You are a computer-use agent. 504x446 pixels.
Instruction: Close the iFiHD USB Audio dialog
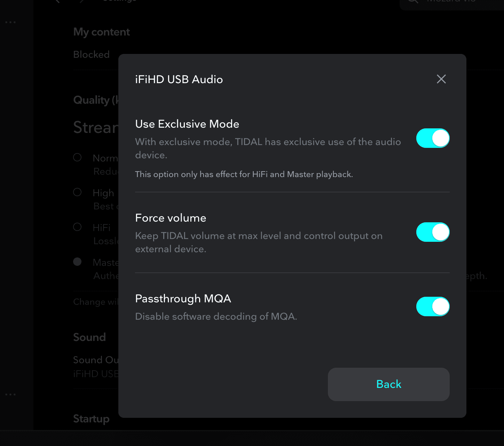point(441,79)
